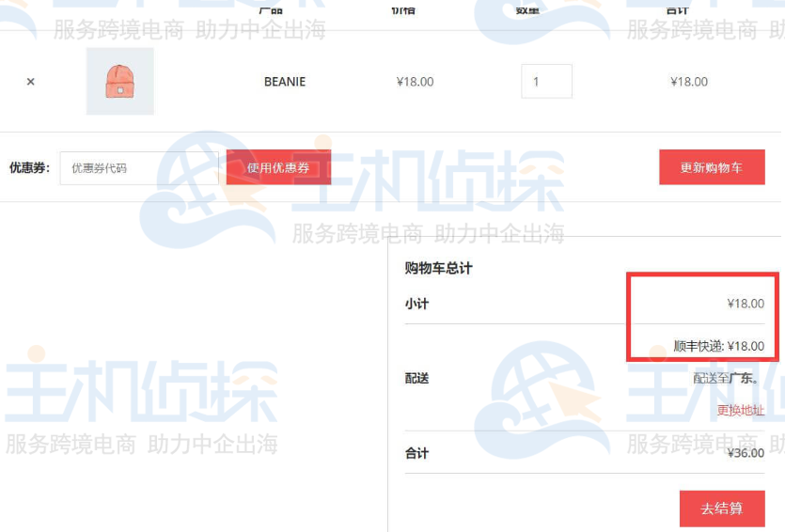Click the 合计 label in cart totals
The height and width of the screenshot is (532, 785).
click(416, 453)
